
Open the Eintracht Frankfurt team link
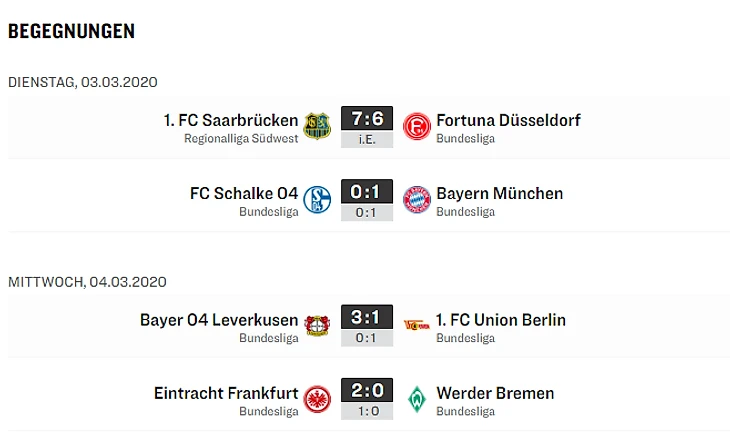coord(226,393)
